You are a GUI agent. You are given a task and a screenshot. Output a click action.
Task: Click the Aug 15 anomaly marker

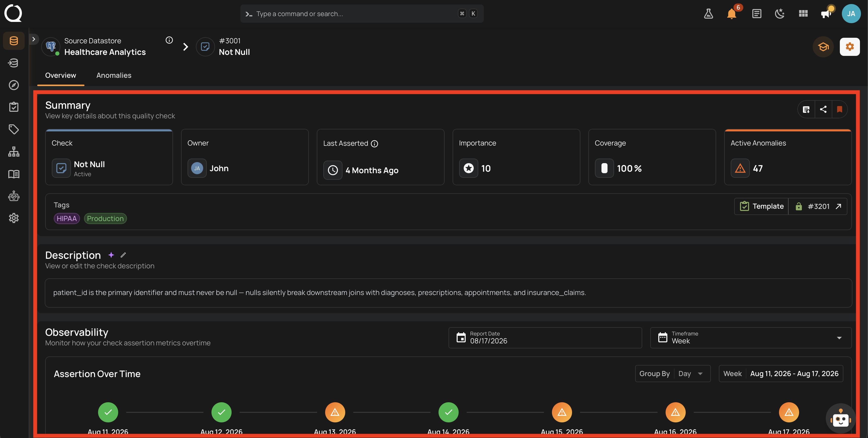[x=562, y=412]
